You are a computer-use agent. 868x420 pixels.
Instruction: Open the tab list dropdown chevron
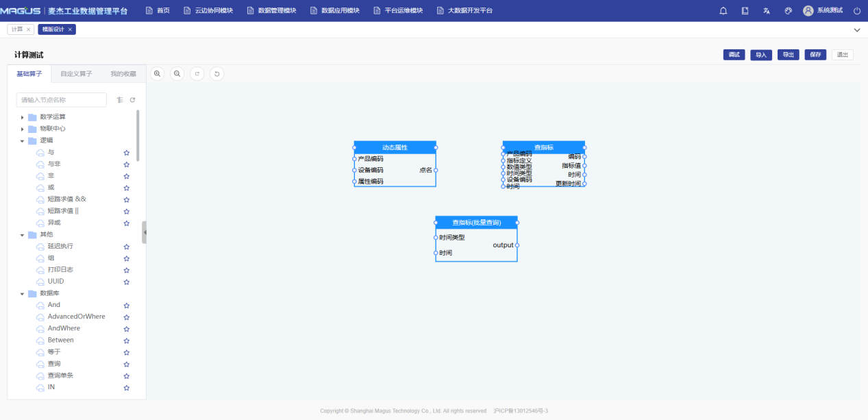click(x=856, y=30)
